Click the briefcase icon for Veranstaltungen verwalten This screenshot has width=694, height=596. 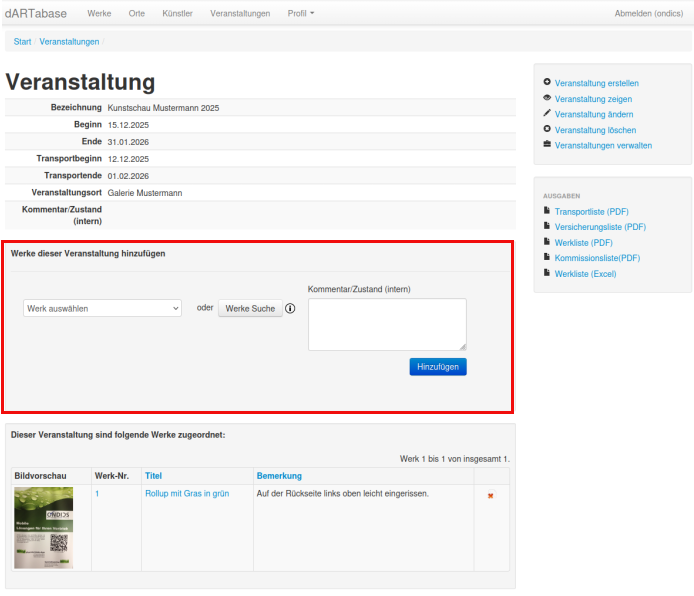pos(546,145)
